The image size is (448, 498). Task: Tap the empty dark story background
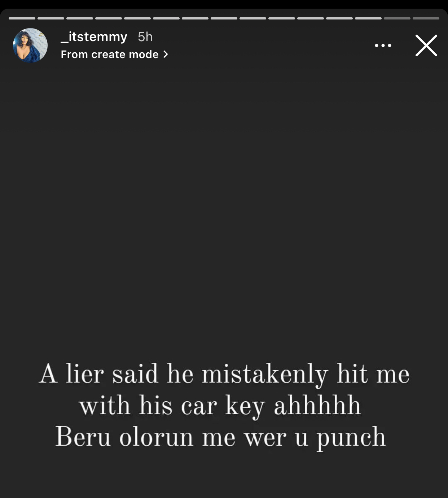coord(224,209)
